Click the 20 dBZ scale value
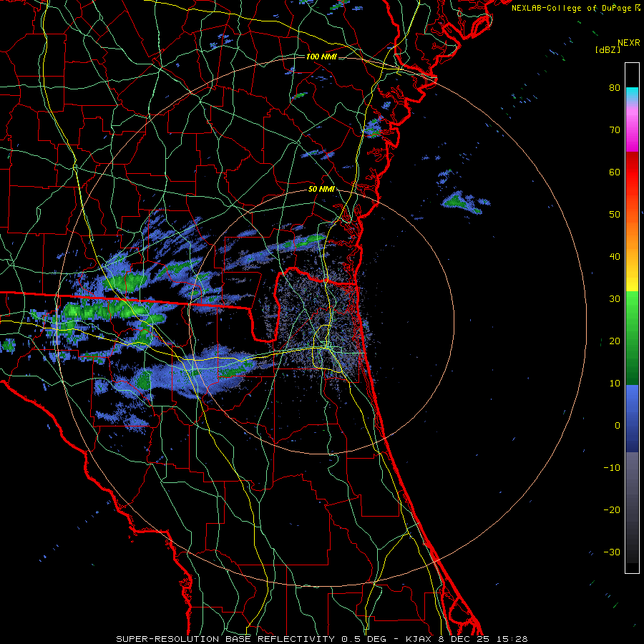The height and width of the screenshot is (644, 644). 615,341
